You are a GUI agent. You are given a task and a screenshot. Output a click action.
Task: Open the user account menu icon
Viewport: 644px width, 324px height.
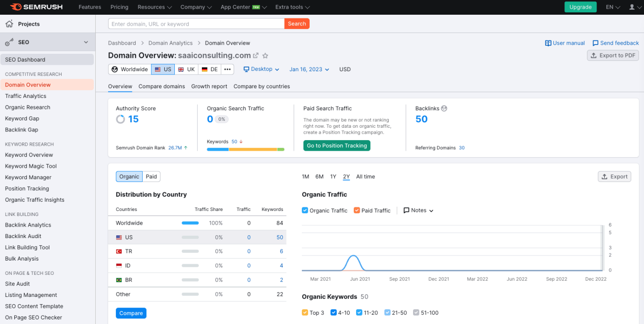(x=633, y=7)
